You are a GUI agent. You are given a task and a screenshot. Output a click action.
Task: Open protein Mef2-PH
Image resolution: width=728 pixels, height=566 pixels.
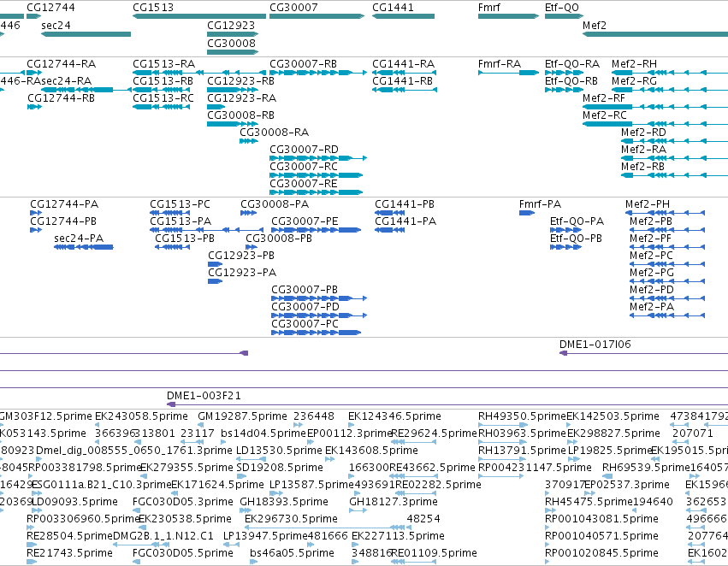pos(648,204)
